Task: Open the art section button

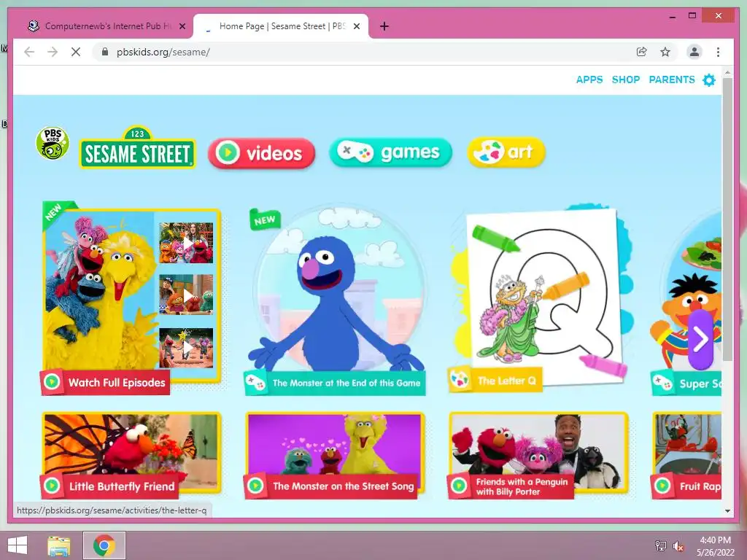Action: tap(506, 152)
